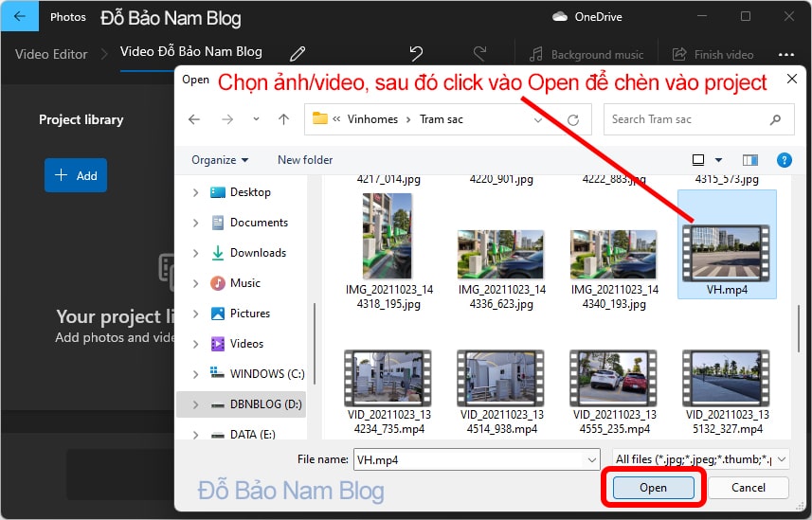Screen dimensions: 812x520
Task: Select Documents in the navigation pane
Action: tap(249, 223)
